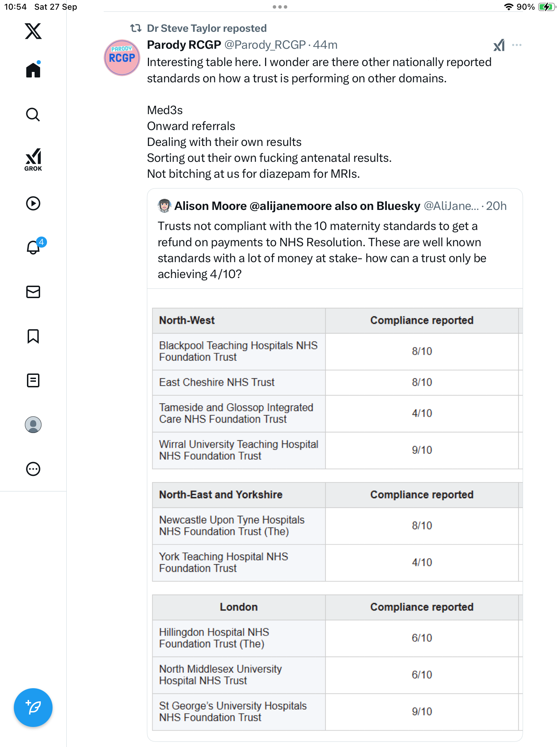
Task: Expand the sidebar More options menu
Action: [33, 469]
